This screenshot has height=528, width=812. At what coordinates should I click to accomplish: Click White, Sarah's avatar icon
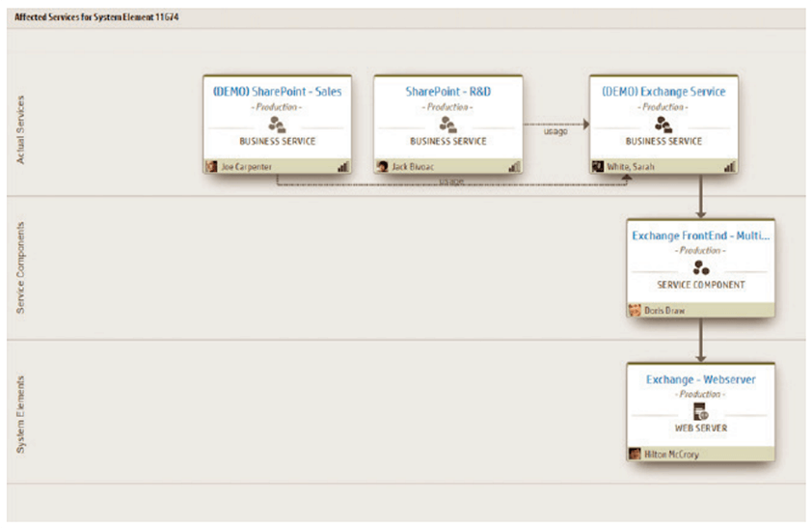coord(598,166)
